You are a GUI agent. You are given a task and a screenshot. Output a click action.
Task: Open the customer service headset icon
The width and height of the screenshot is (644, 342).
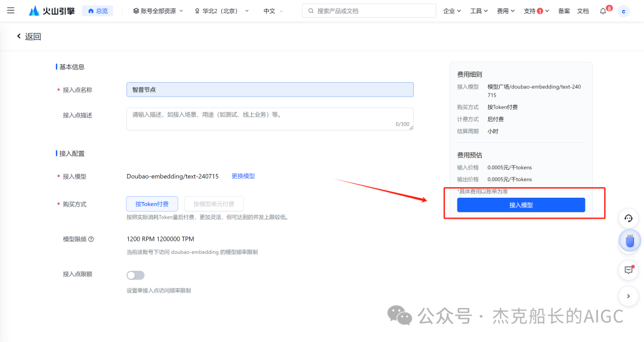pyautogui.click(x=628, y=219)
